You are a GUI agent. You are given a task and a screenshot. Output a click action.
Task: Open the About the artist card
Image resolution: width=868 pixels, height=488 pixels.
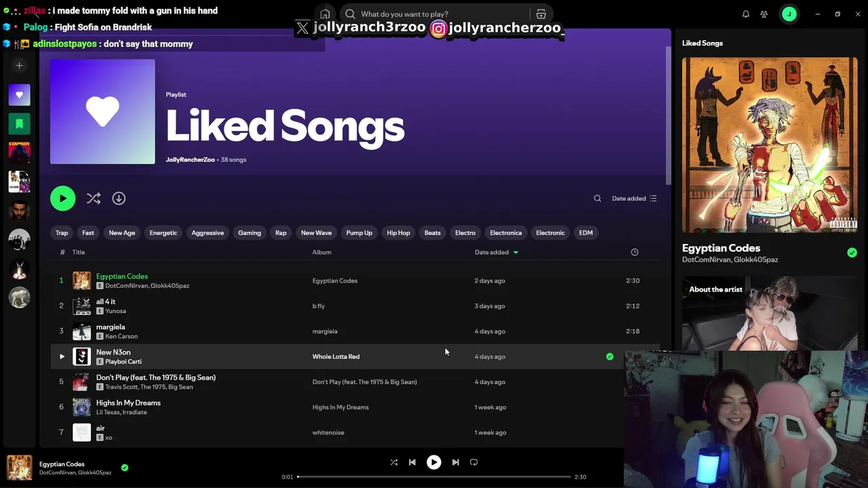[770, 313]
